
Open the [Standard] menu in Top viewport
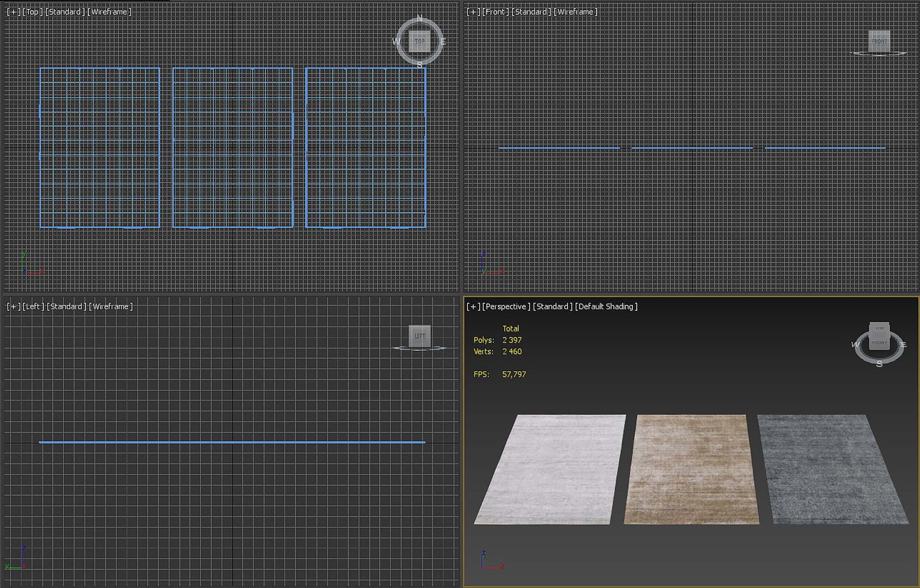click(65, 11)
